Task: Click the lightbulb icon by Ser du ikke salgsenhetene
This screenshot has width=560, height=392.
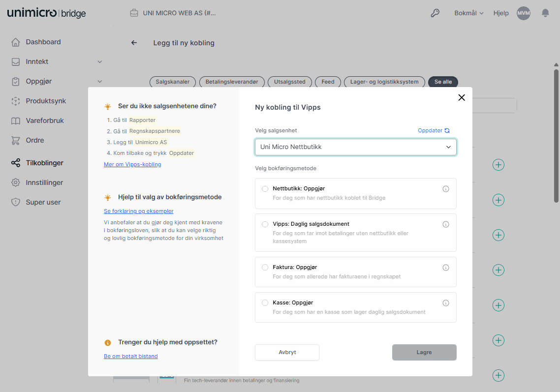Action: pyautogui.click(x=107, y=106)
